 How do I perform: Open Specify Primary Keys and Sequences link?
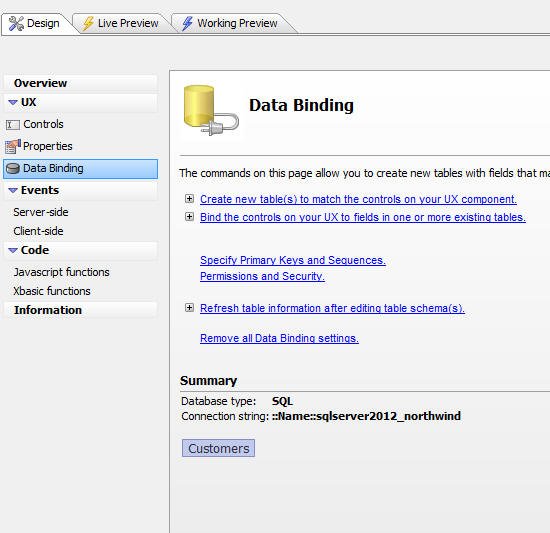point(293,260)
